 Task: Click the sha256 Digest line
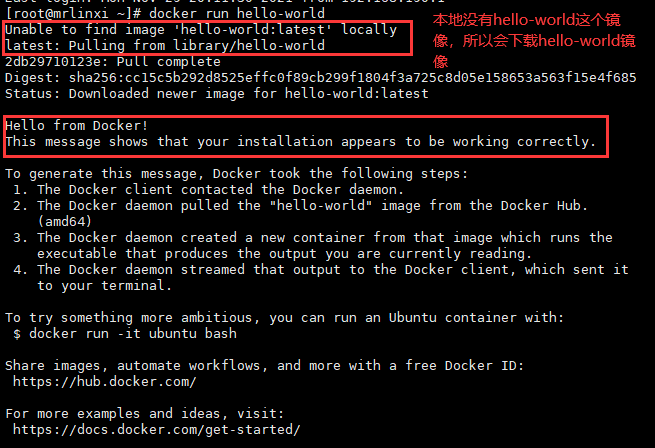[320, 77]
